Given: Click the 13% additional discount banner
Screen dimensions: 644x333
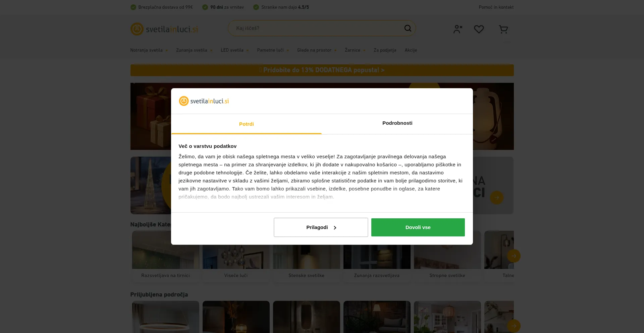Looking at the screenshot, I should (322, 70).
